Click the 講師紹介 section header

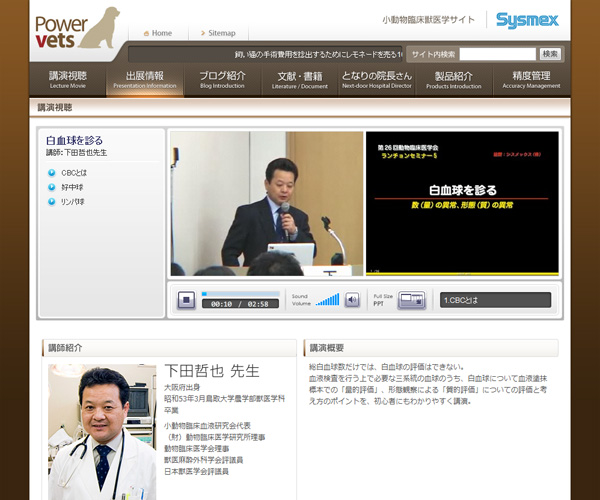point(169,348)
